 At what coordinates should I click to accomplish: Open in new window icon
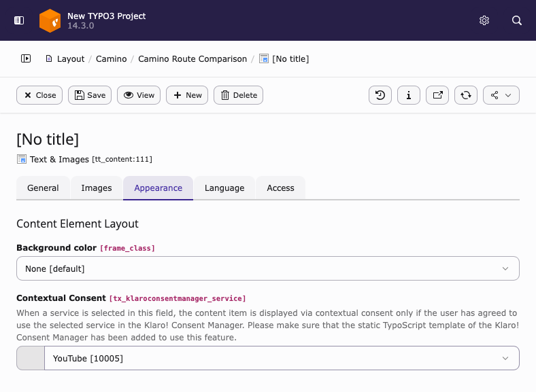437,95
